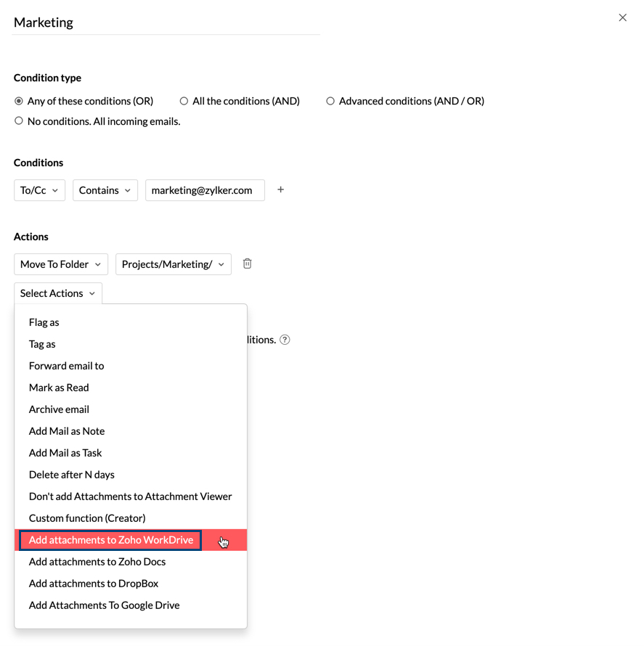Open help question mark icon next to conditions text
This screenshot has width=644, height=646.
(285, 340)
